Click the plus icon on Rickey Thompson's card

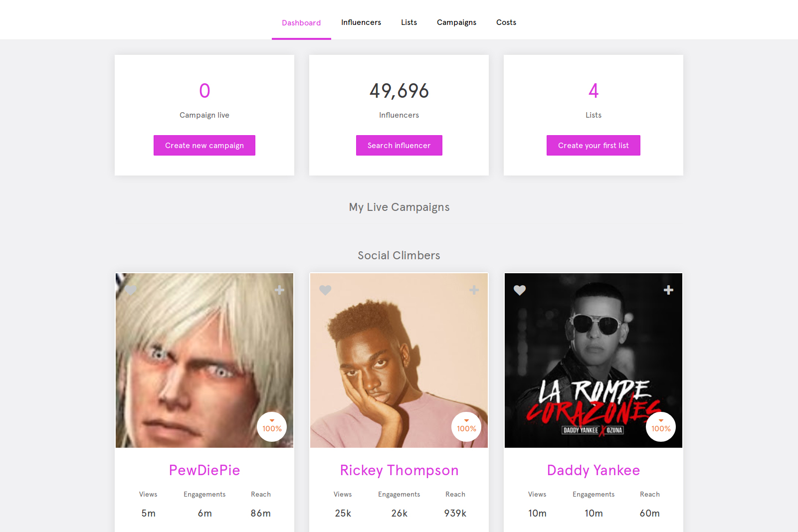tap(474, 290)
